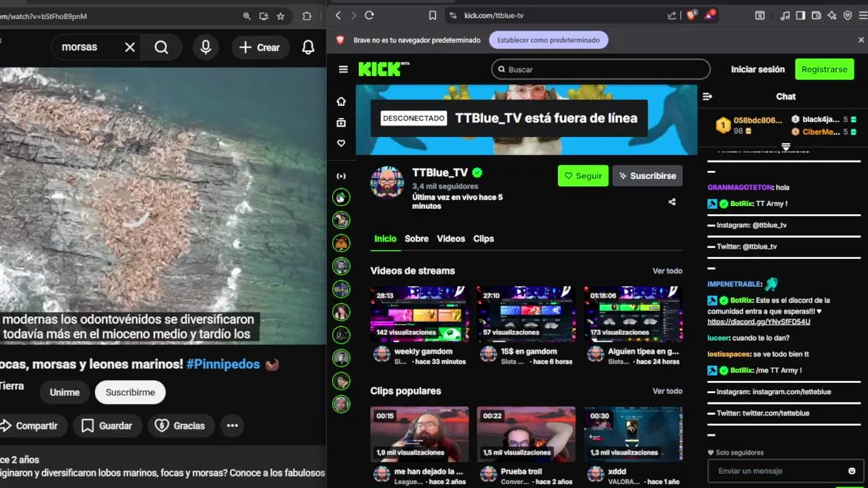This screenshot has height=488, width=868.
Task: Bookmark the YouTube page with the star icon
Action: [281, 16]
